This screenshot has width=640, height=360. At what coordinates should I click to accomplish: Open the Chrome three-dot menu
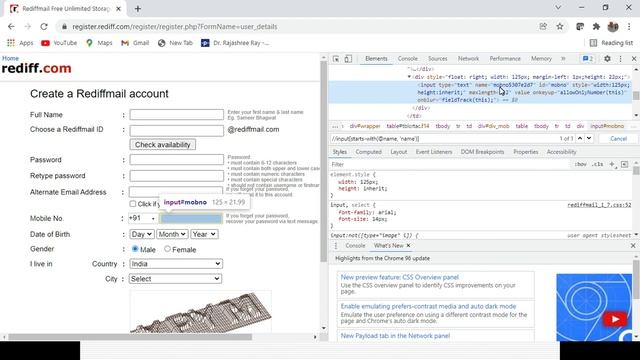(629, 27)
